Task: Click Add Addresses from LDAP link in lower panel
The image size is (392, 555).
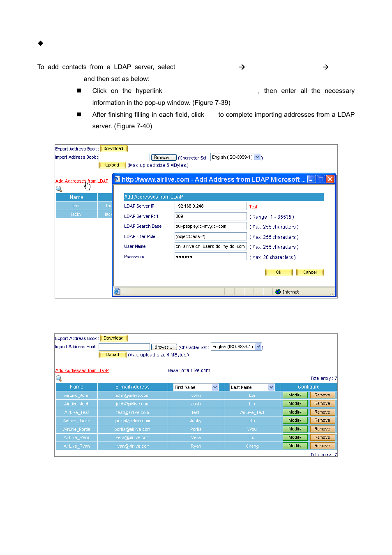Action: point(82,370)
